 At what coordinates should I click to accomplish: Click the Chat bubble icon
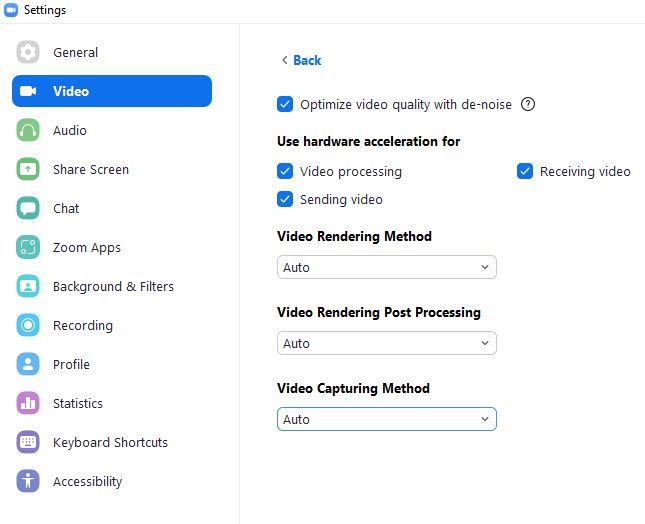(28, 208)
